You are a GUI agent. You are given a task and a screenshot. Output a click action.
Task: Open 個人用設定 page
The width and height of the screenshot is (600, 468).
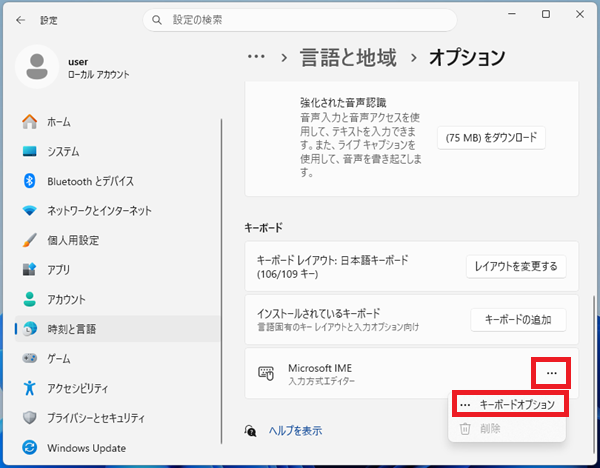tap(73, 240)
